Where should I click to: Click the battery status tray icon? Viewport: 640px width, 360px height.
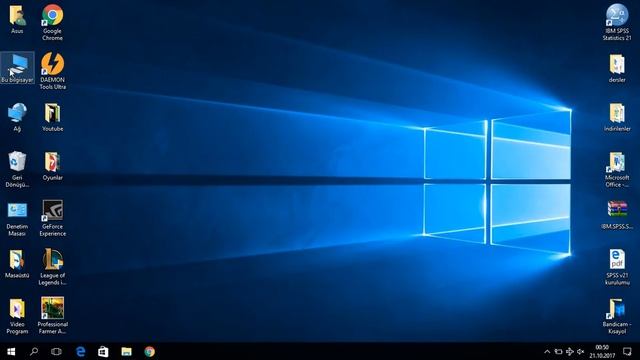pos(558,351)
